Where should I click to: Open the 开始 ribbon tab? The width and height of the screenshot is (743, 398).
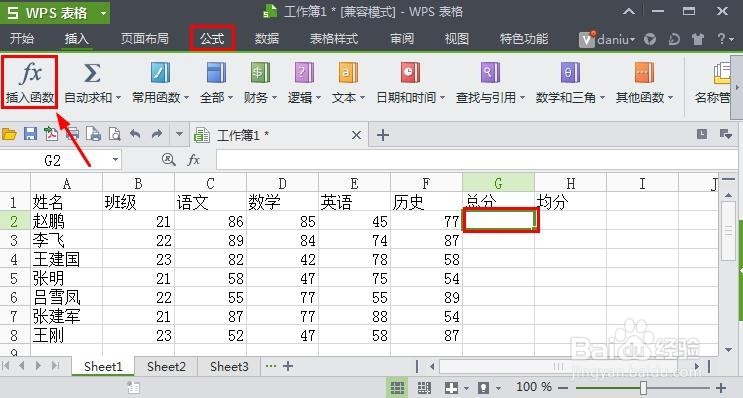(x=22, y=38)
